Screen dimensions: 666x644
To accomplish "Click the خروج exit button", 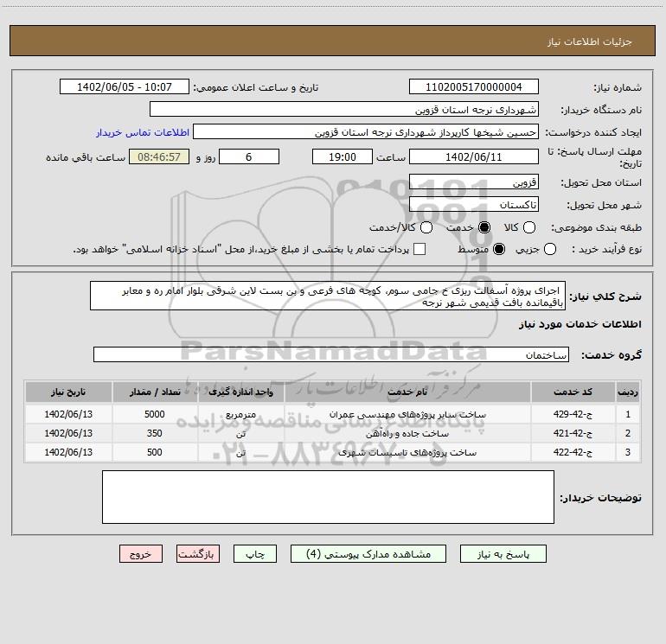I will [141, 554].
